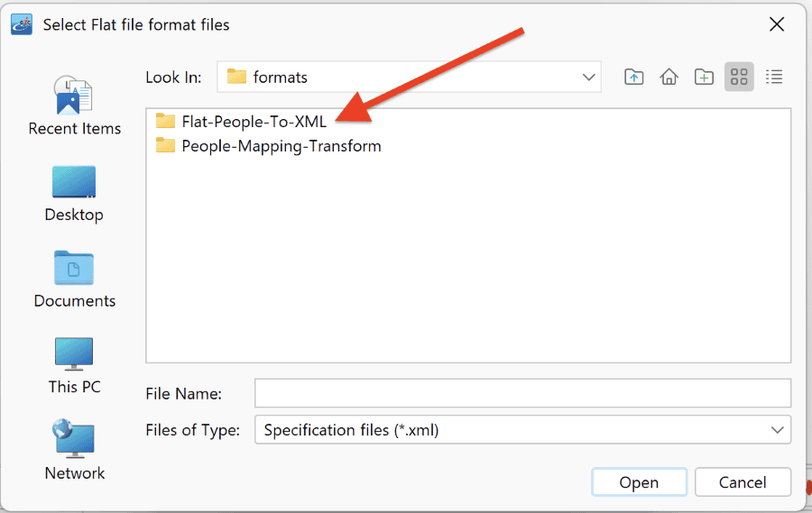
Task: Expand Files of Type dropdown
Action: [777, 430]
